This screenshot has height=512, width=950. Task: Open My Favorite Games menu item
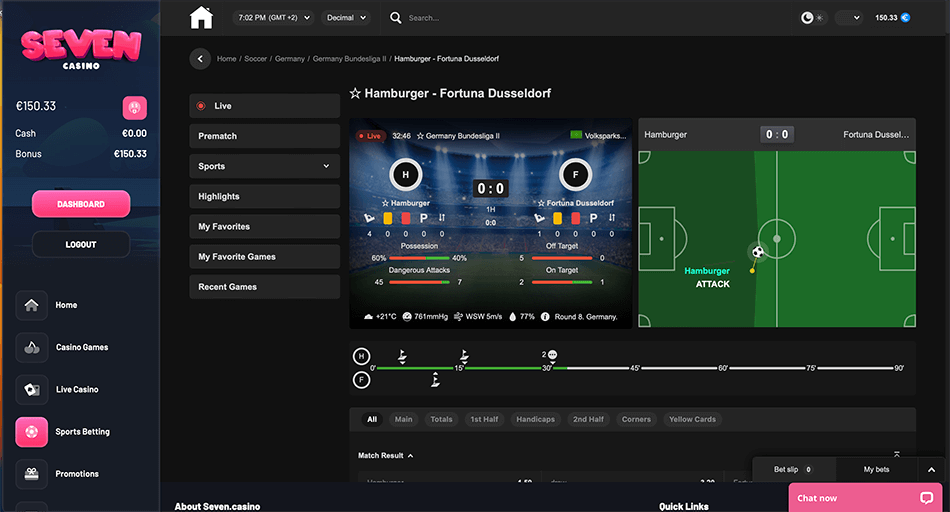(x=264, y=257)
